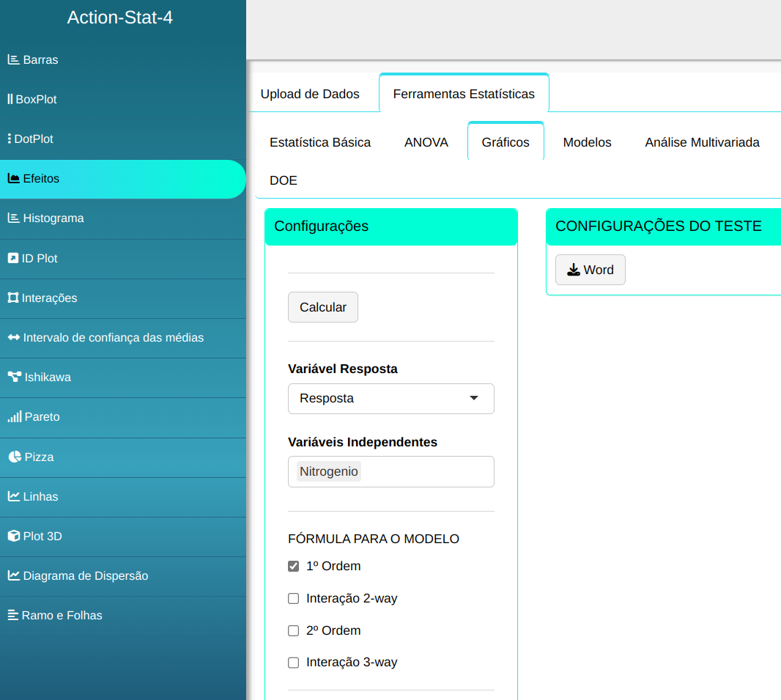781x700 pixels.
Task: Switch to the Upload de Dados tab
Action: click(310, 94)
